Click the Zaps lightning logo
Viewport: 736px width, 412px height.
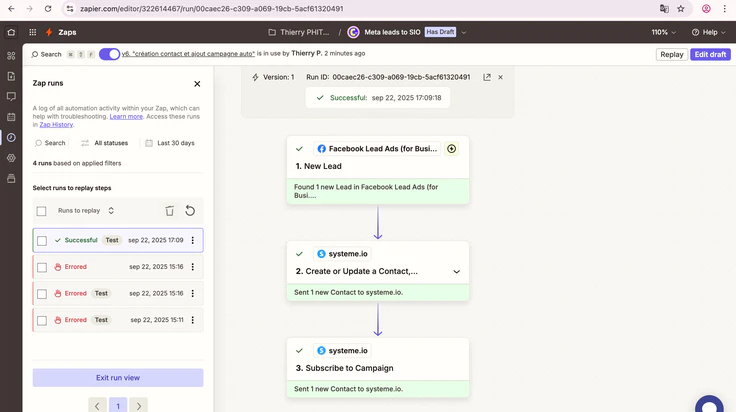[x=49, y=32]
